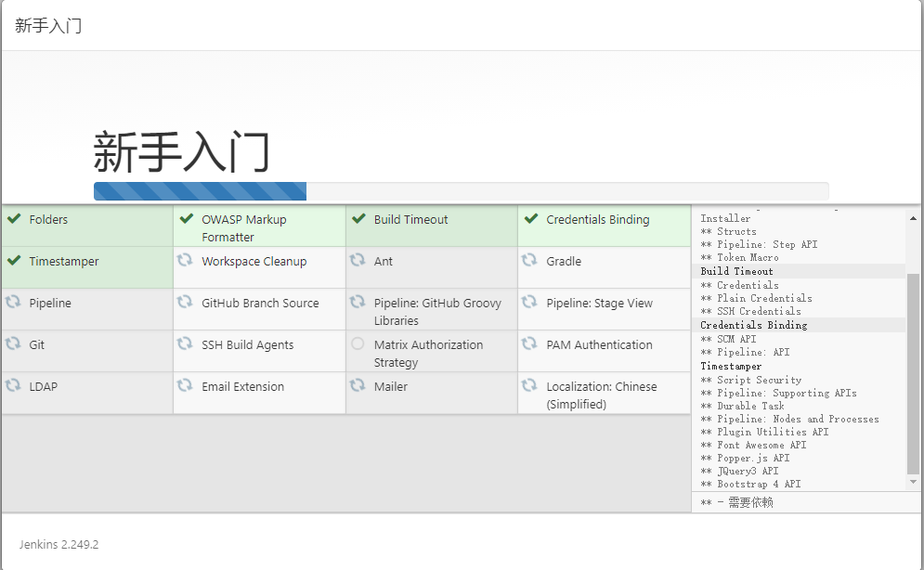The height and width of the screenshot is (570, 924).
Task: Click the green checkmark next to Folders
Action: click(14, 219)
